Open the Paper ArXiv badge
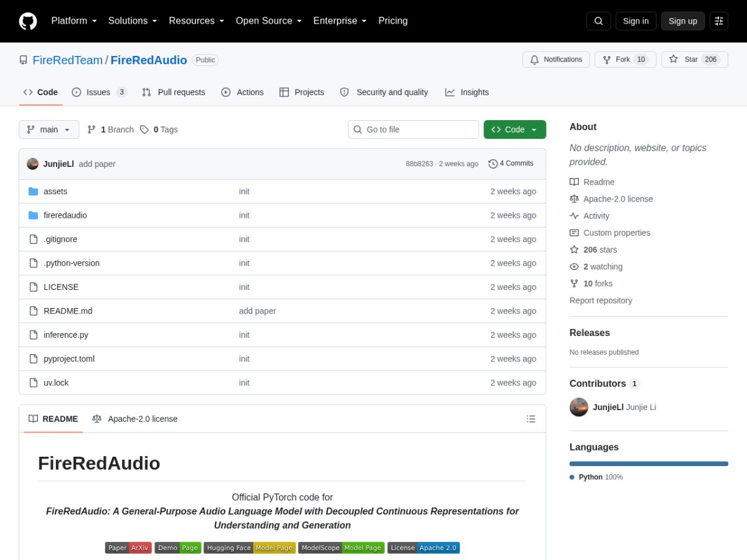747x560 pixels. pos(128,548)
